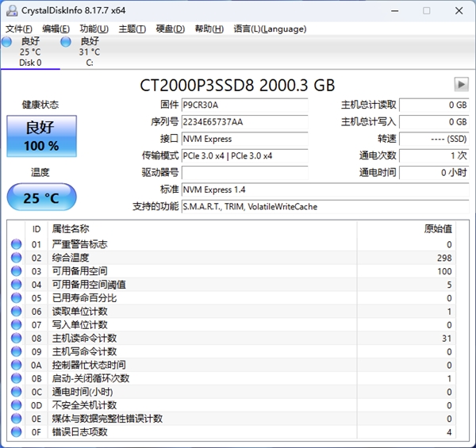Click the next disk arrow button
The width and height of the screenshot is (476, 448).
[461, 84]
